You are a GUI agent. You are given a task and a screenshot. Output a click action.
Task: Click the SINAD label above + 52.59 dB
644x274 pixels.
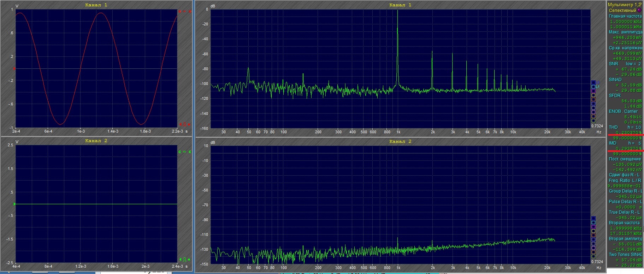(x=615, y=80)
